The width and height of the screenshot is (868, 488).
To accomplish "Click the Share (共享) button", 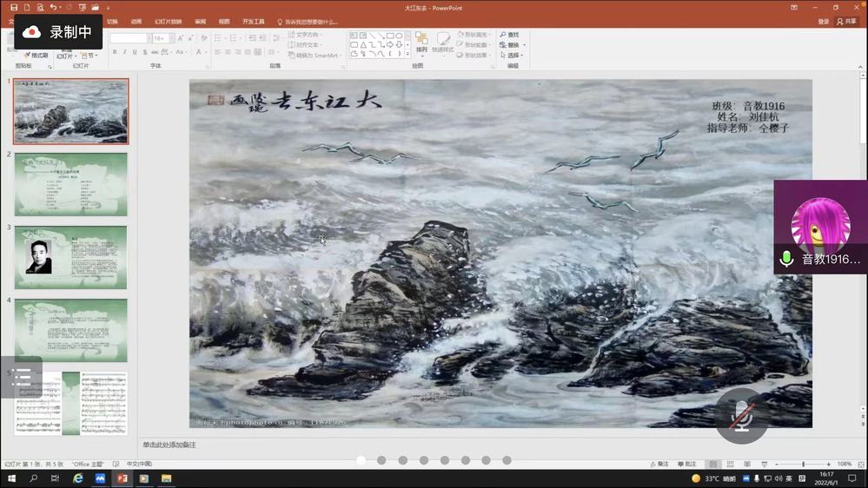I will pyautogui.click(x=845, y=22).
